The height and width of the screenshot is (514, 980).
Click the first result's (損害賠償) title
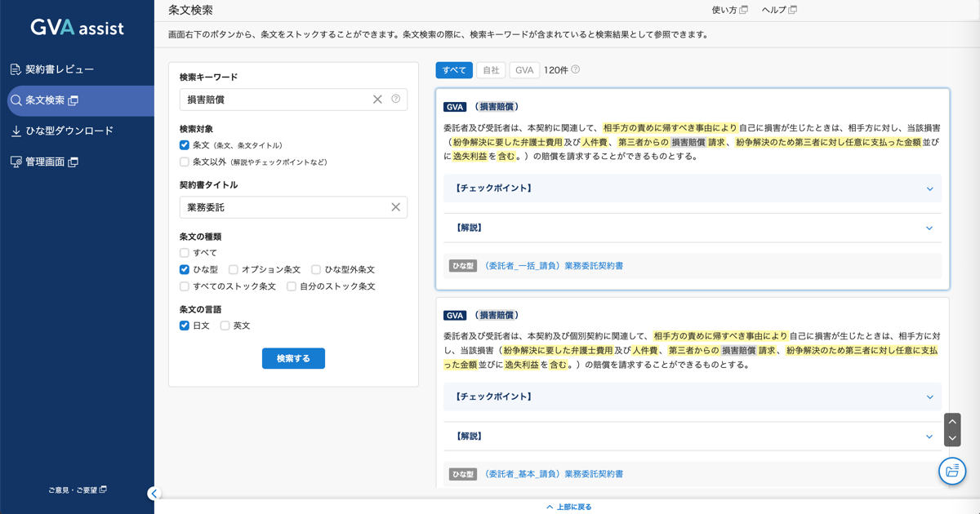(x=497, y=107)
